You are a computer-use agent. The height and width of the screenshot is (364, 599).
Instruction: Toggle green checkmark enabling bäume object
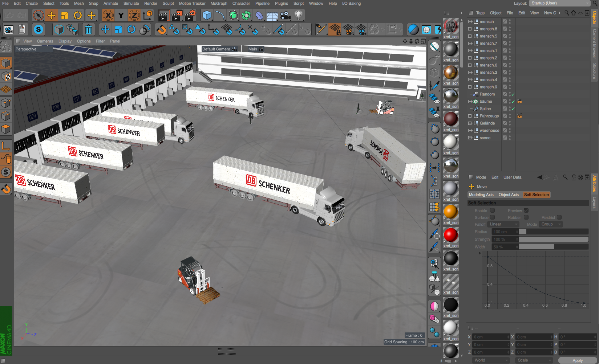(x=513, y=102)
